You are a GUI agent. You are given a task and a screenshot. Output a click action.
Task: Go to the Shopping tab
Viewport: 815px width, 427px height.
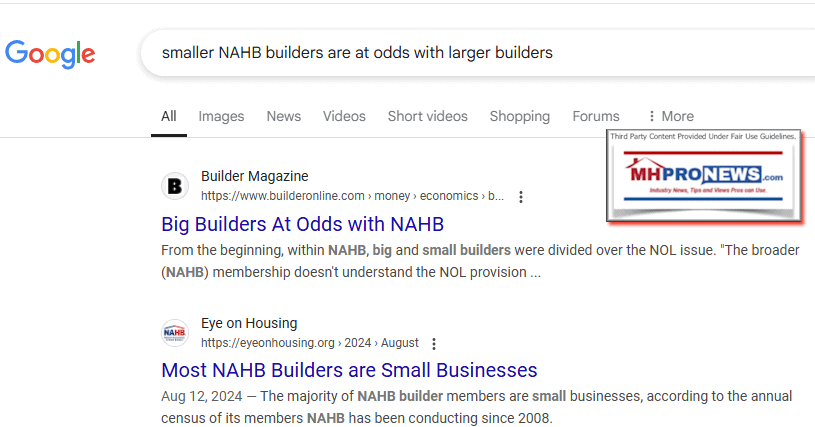coord(519,116)
